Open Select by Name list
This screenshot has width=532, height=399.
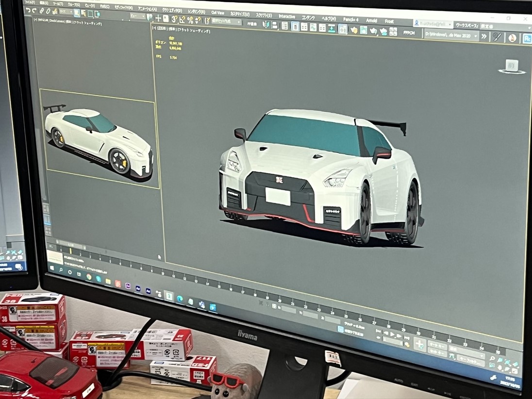click(x=83, y=14)
